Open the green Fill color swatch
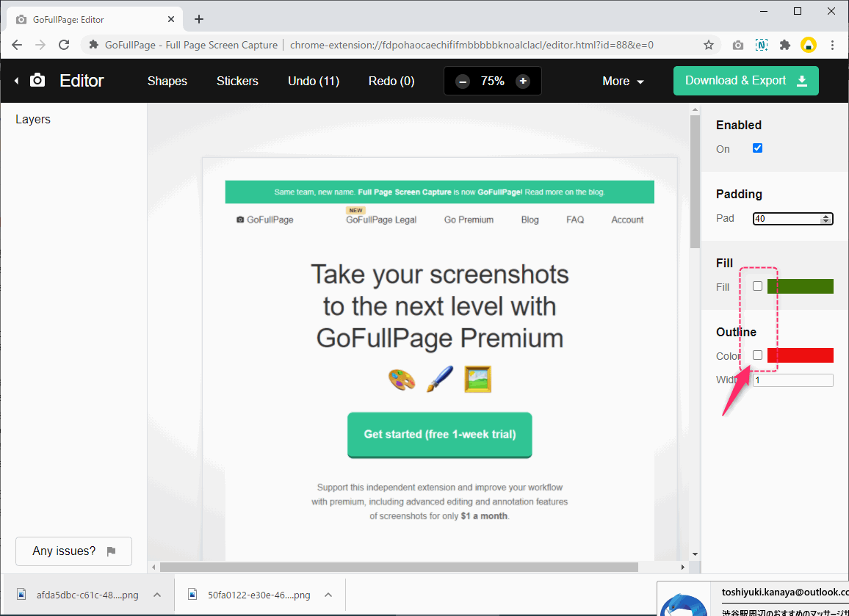Screen dimensions: 849x616 click(x=801, y=286)
